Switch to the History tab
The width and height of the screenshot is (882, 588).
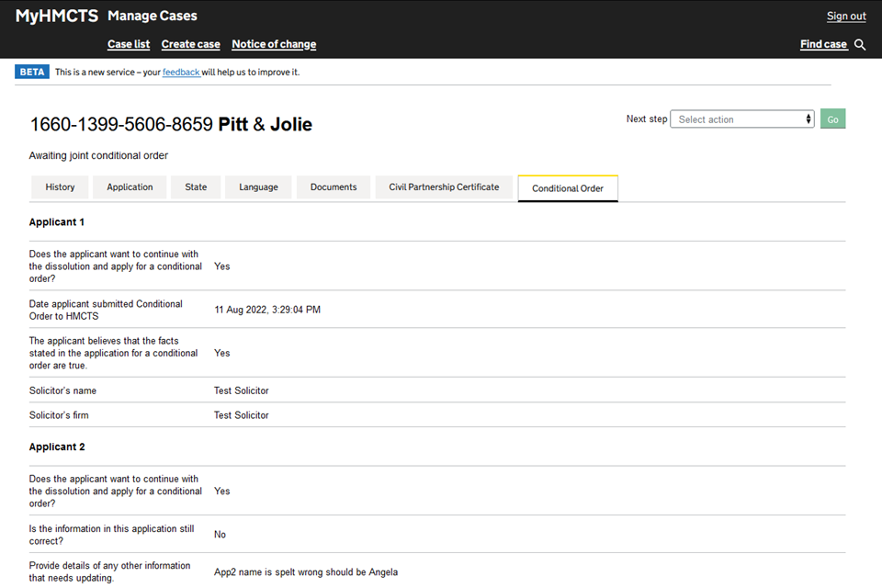[x=60, y=187]
